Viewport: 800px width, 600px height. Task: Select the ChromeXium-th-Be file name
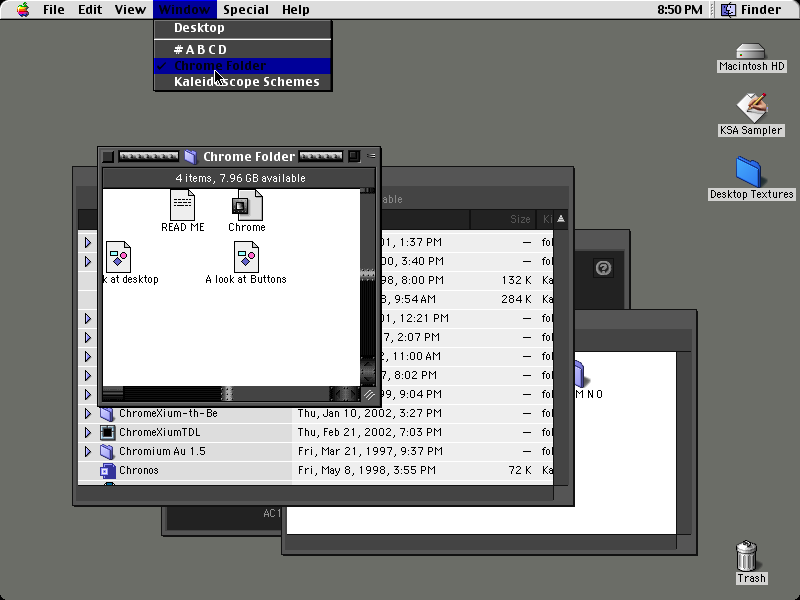[168, 413]
